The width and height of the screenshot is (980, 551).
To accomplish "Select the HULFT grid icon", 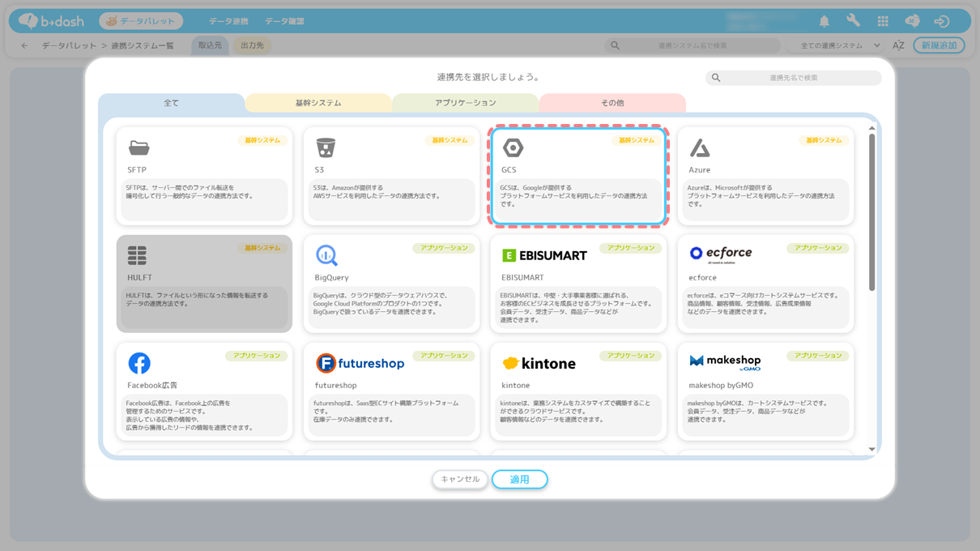I will coord(137,255).
